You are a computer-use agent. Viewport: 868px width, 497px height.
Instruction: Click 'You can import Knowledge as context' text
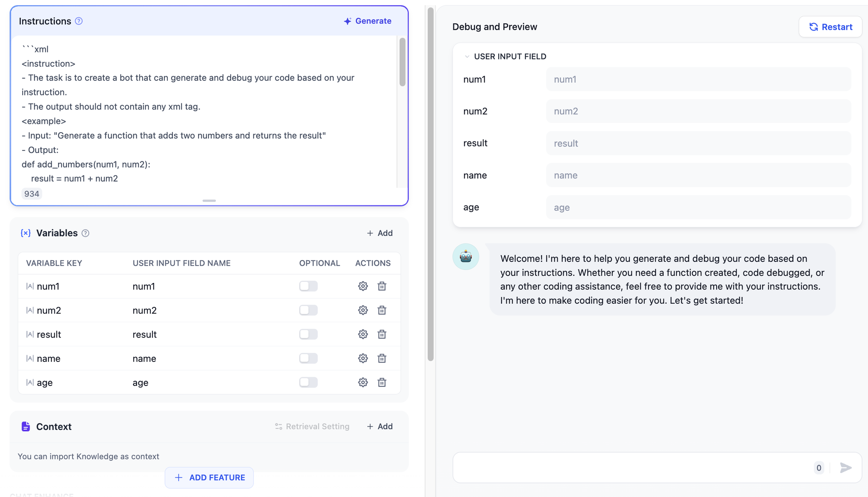(x=89, y=456)
